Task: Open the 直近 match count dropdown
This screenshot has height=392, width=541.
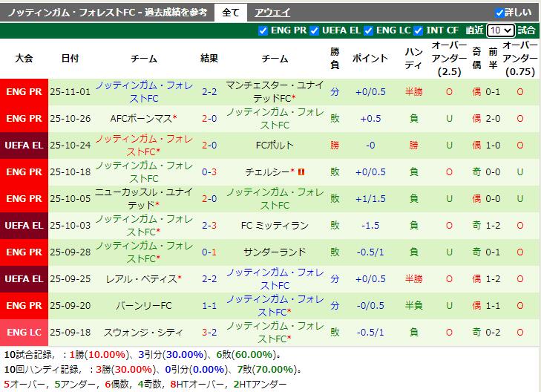Action: pyautogui.click(x=500, y=30)
